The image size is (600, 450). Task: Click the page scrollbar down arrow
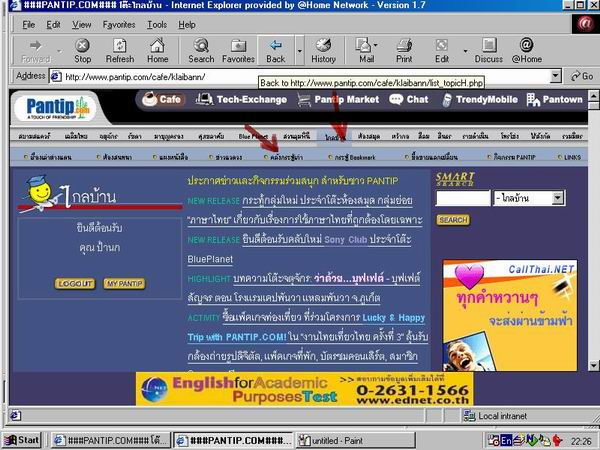[x=593, y=365]
